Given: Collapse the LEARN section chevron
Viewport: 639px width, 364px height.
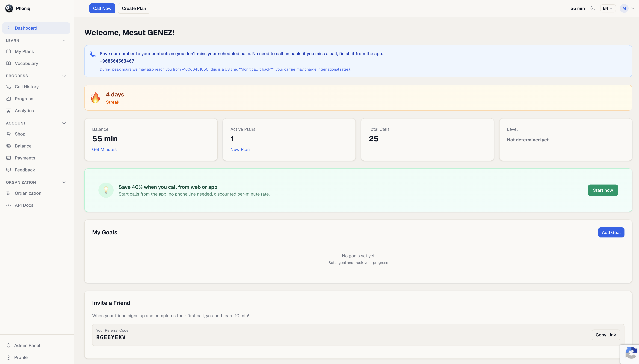Looking at the screenshot, I should [x=64, y=40].
